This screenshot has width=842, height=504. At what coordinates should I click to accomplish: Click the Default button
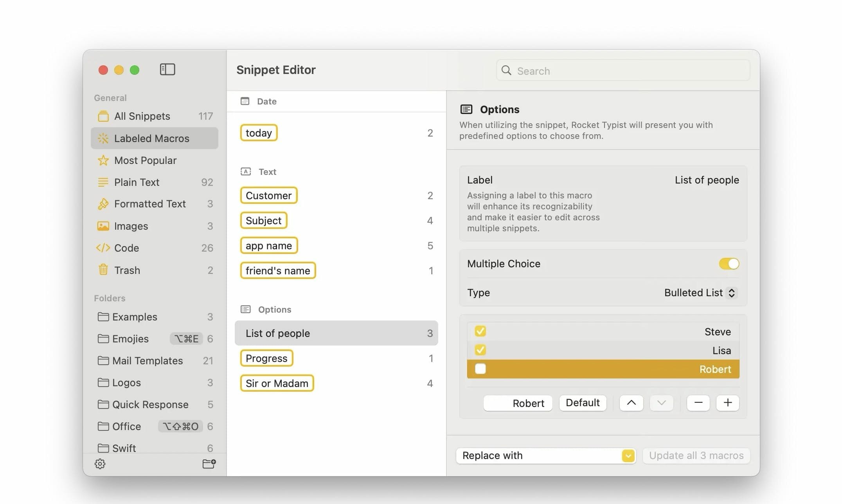582,403
